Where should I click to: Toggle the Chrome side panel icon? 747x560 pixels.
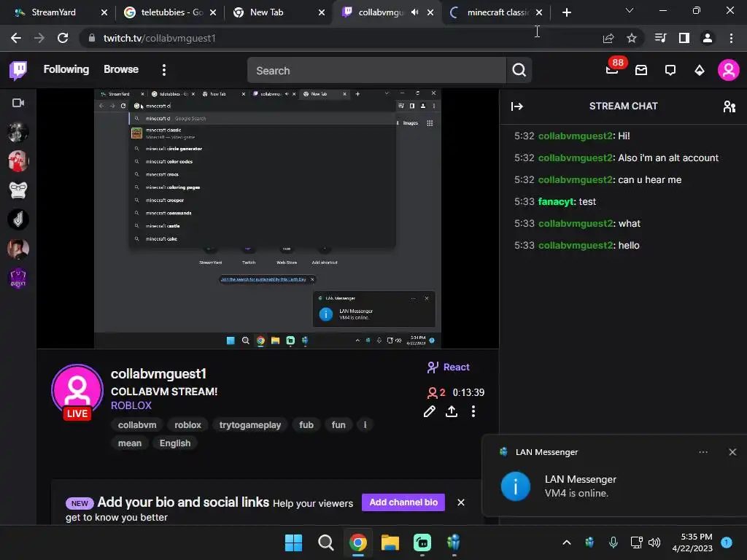pyautogui.click(x=684, y=38)
